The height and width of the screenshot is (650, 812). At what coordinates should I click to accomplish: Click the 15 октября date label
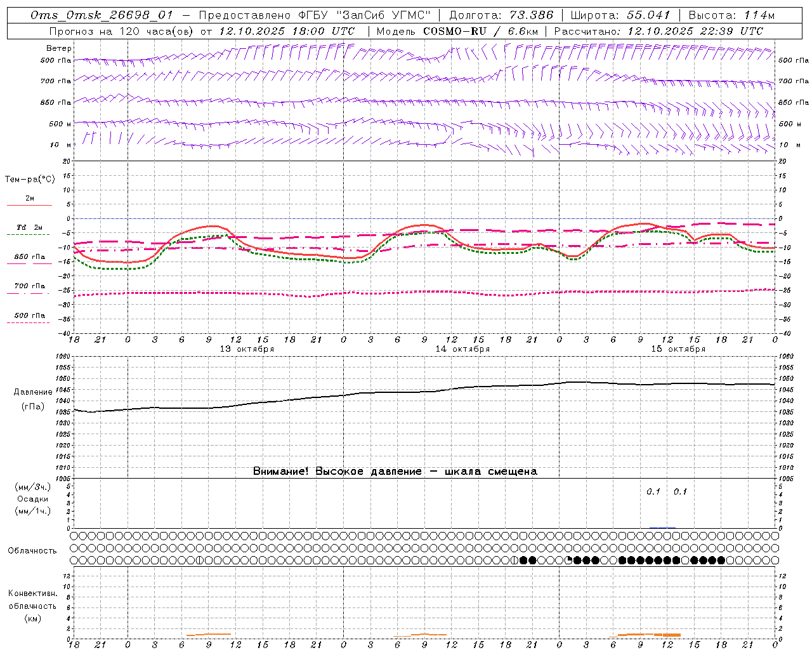[x=678, y=349]
